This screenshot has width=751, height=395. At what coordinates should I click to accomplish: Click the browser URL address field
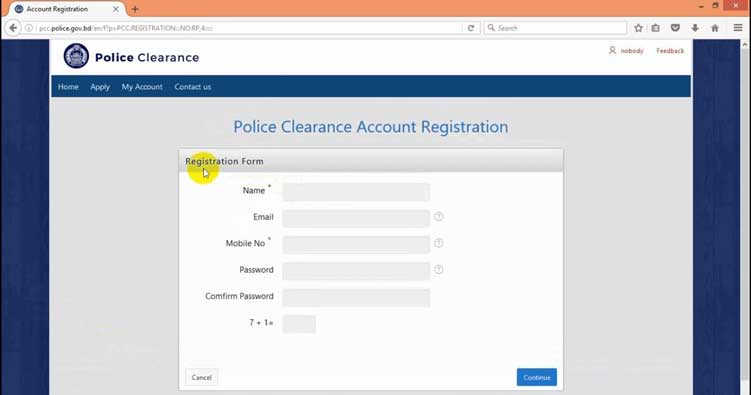coord(249,28)
